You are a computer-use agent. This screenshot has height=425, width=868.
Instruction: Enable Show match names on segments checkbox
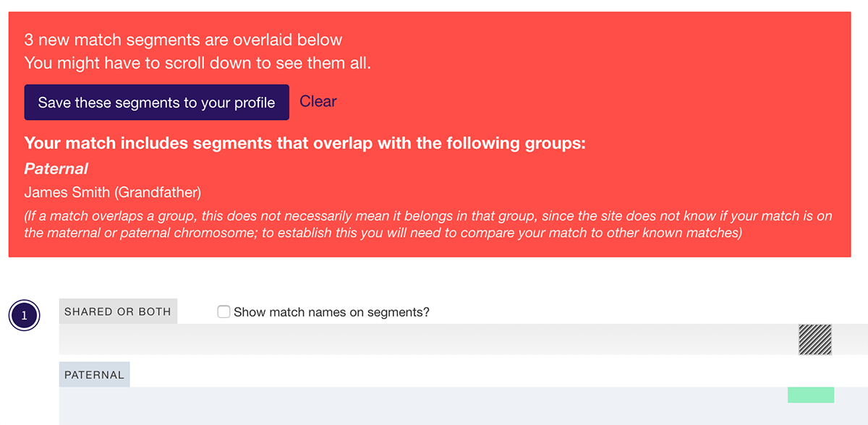coord(224,312)
